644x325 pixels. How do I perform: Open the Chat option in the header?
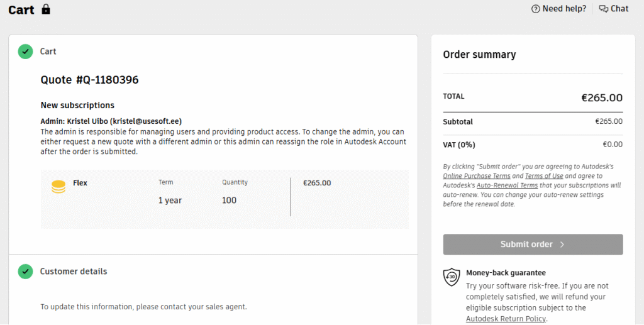click(x=619, y=9)
